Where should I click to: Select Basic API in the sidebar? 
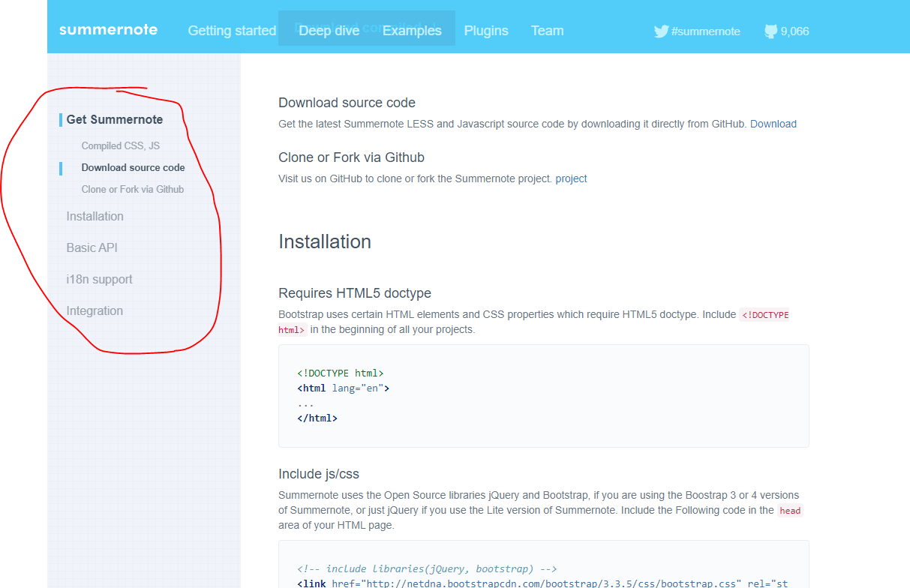[92, 247]
